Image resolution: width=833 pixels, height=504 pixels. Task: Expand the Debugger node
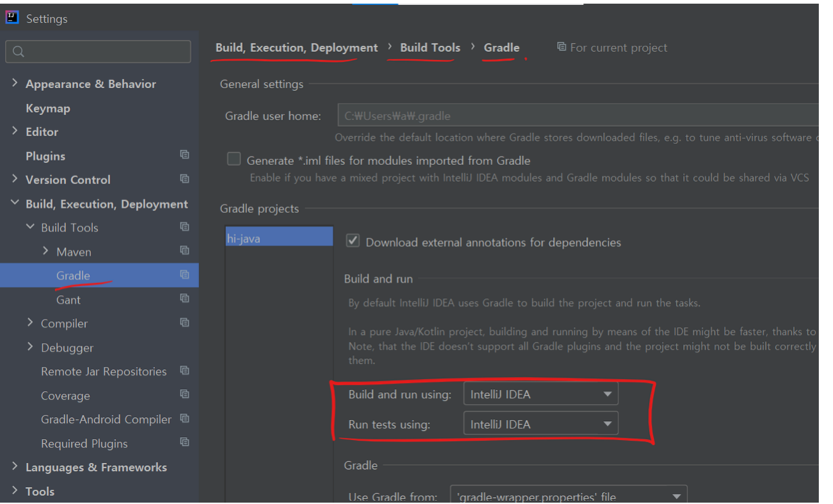point(30,347)
